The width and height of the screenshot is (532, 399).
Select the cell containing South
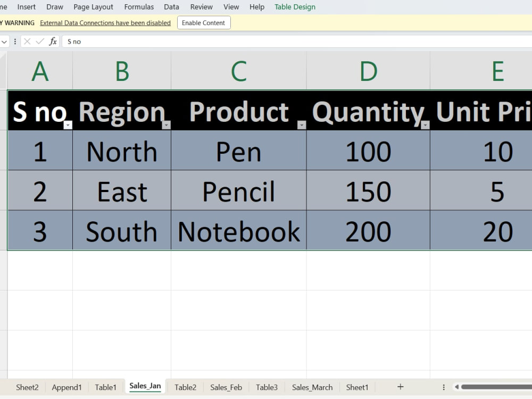[x=122, y=230]
